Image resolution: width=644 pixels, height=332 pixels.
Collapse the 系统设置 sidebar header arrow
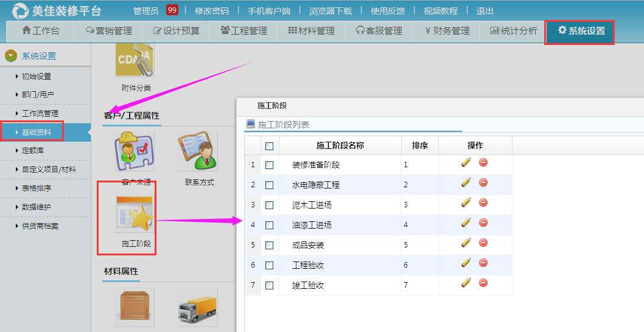pos(11,56)
